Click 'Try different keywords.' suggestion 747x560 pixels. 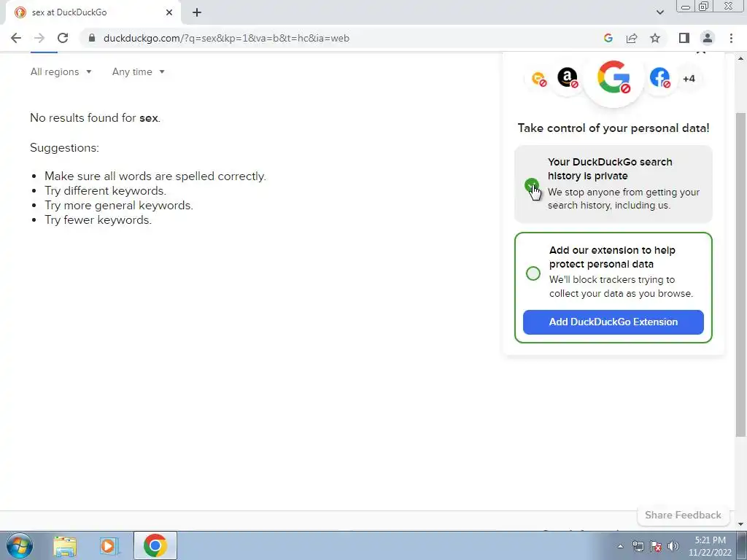(105, 191)
